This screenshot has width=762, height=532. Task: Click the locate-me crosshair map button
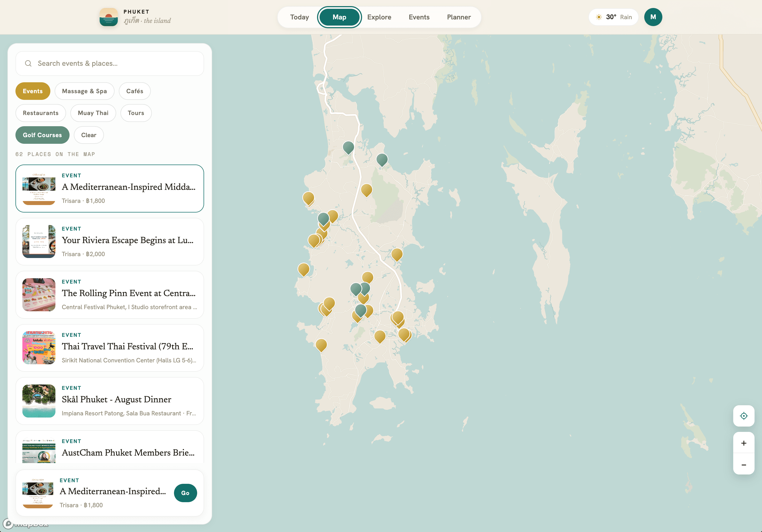[x=743, y=416]
